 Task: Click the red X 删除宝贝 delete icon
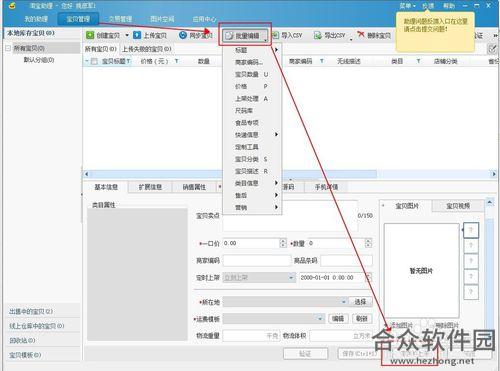click(361, 34)
